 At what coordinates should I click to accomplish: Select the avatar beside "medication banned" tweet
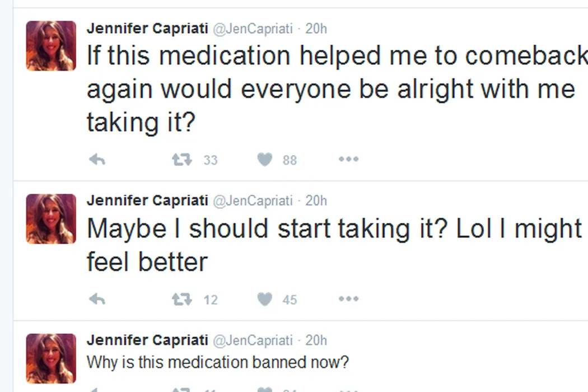pos(51,358)
